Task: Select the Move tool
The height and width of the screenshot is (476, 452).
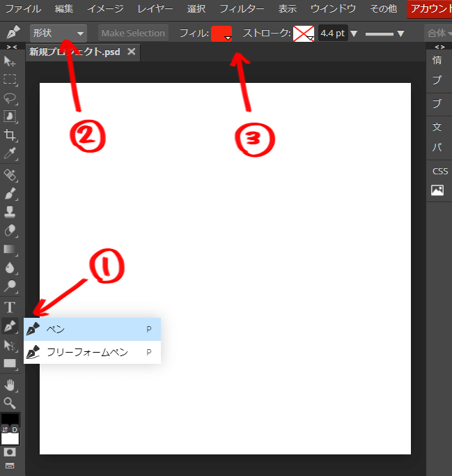Action: [10, 61]
